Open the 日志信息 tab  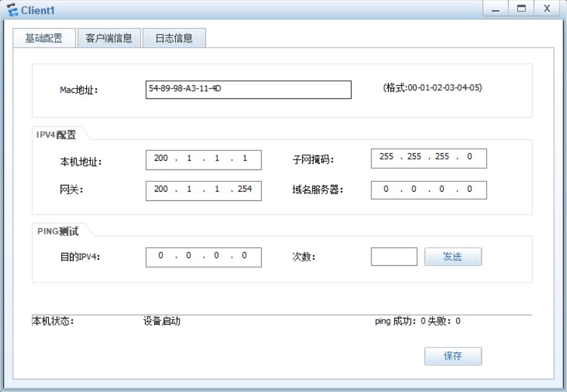click(175, 38)
